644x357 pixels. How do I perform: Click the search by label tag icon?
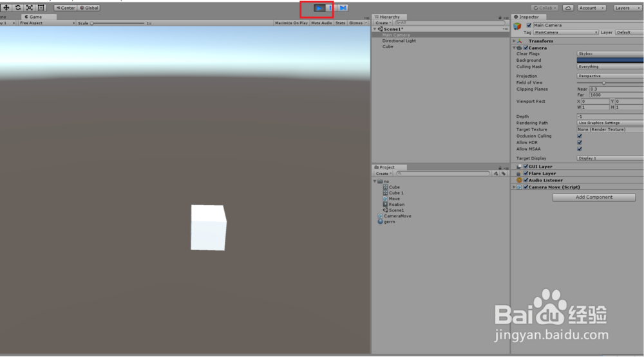504,174
